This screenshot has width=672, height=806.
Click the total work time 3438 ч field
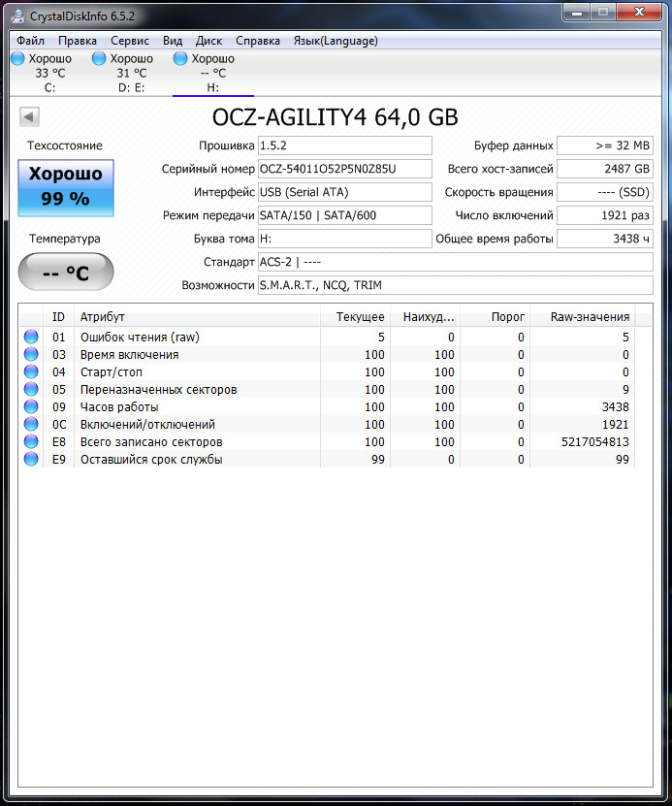click(x=605, y=239)
